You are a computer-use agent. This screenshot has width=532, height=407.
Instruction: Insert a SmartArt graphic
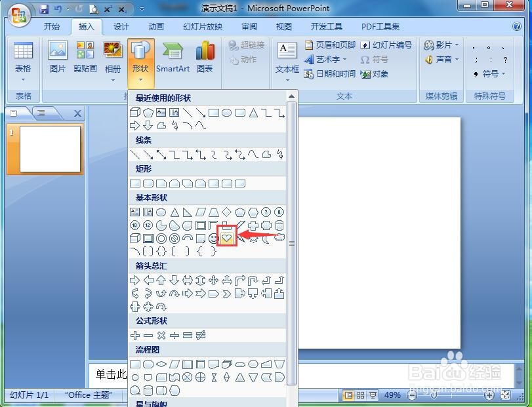pyautogui.click(x=173, y=56)
